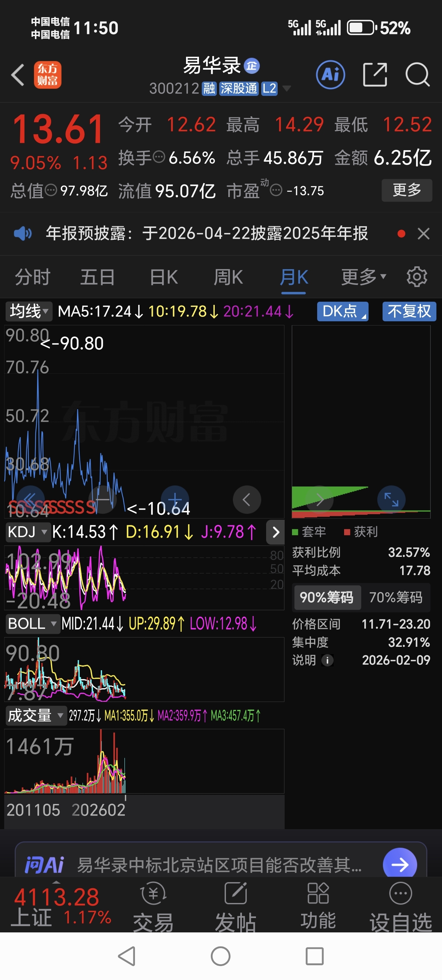Switch to 日K chart tab

click(163, 277)
